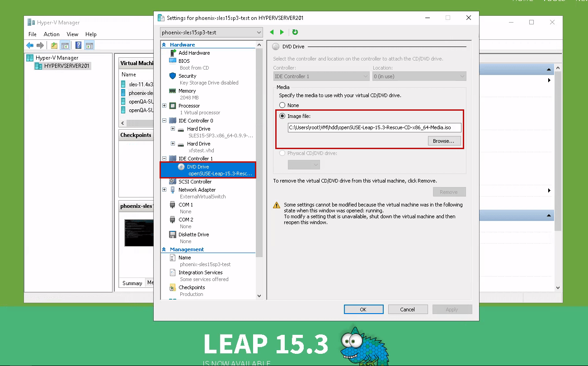Screen dimensions: 588x366
Task: Collapse the Management section
Action: pyautogui.click(x=164, y=249)
